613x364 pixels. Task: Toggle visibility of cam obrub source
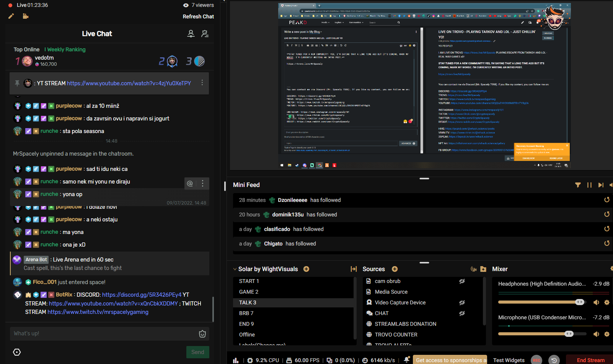462,281
